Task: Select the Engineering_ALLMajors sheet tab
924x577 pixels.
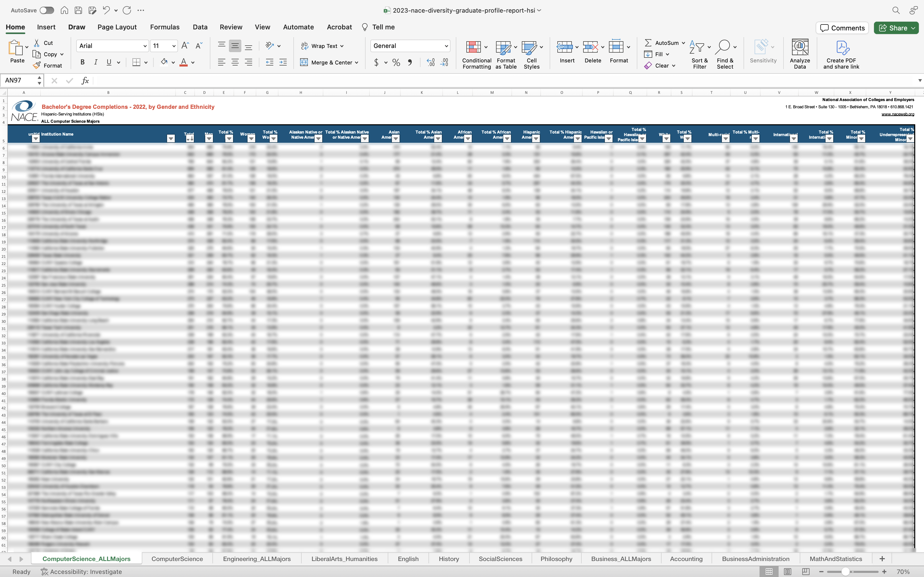Action: (x=257, y=559)
